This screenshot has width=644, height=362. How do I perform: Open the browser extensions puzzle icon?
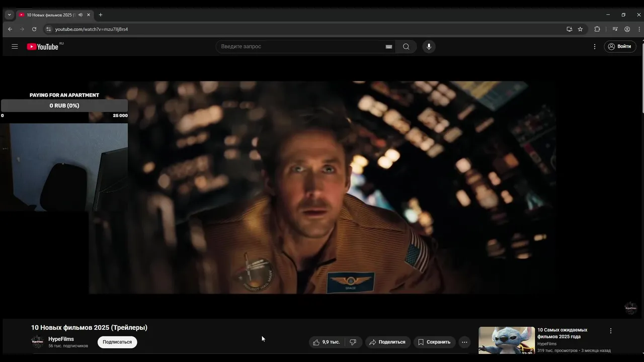(x=597, y=29)
